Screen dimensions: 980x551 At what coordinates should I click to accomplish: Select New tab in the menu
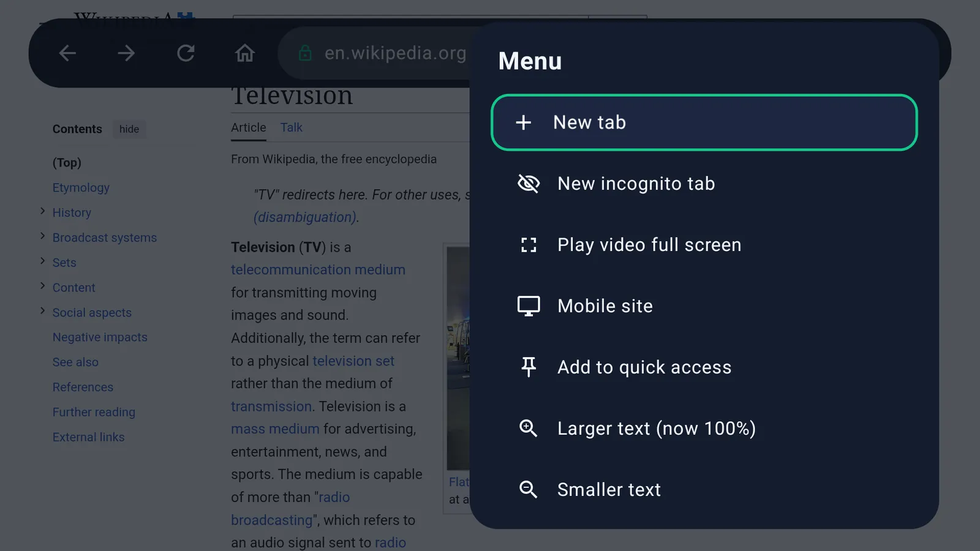click(704, 122)
